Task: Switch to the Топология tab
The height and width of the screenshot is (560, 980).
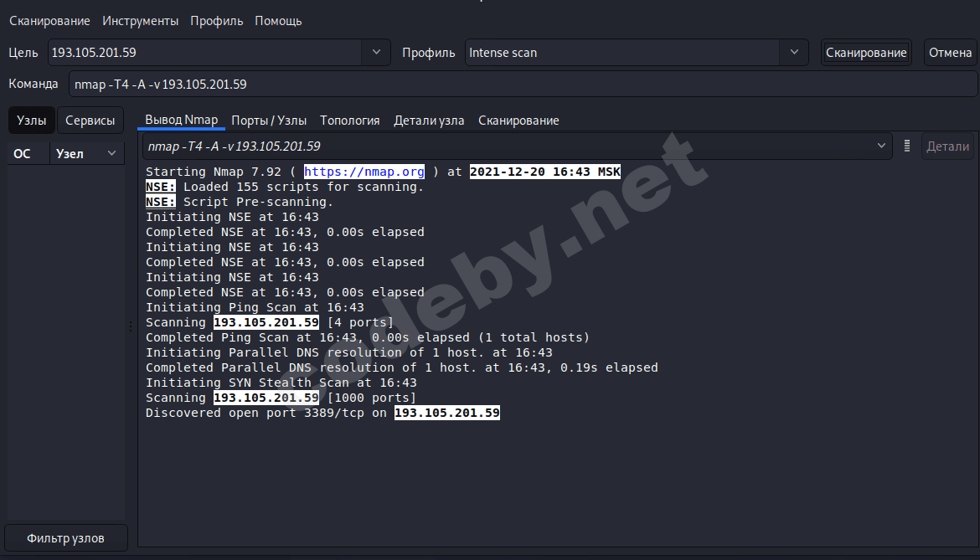Action: tap(349, 120)
